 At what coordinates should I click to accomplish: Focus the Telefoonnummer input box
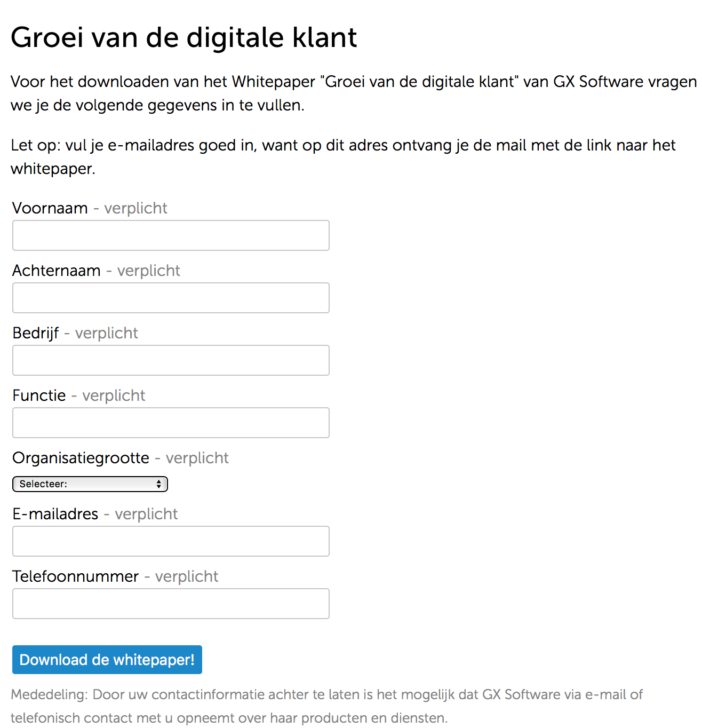[171, 604]
